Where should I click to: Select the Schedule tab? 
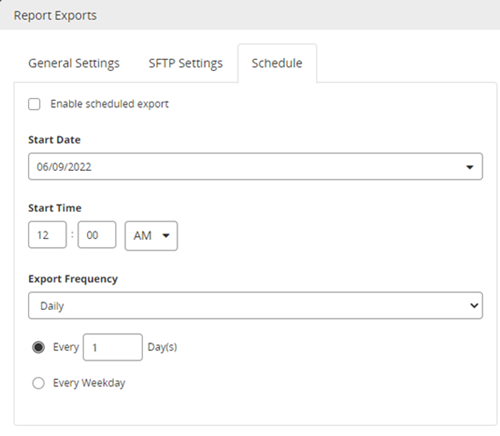pyautogui.click(x=277, y=63)
